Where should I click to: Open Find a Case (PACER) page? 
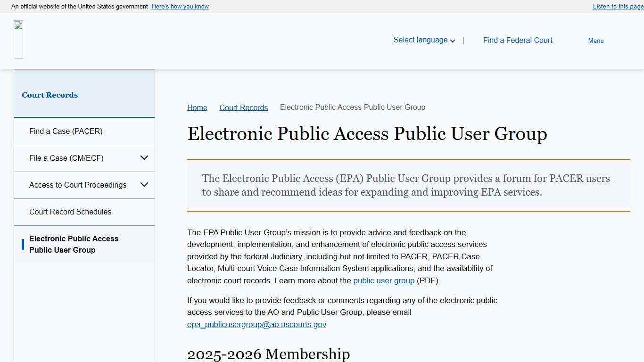(x=66, y=131)
